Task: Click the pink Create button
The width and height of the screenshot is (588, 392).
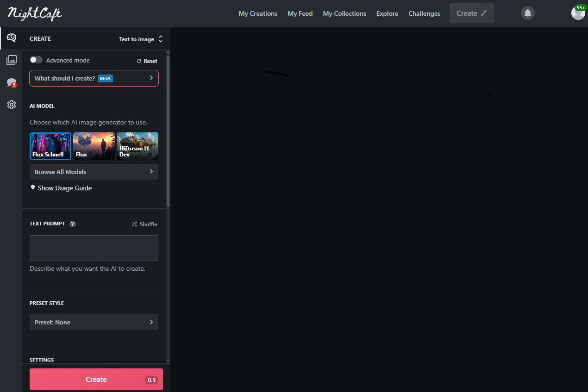Action: (96, 380)
